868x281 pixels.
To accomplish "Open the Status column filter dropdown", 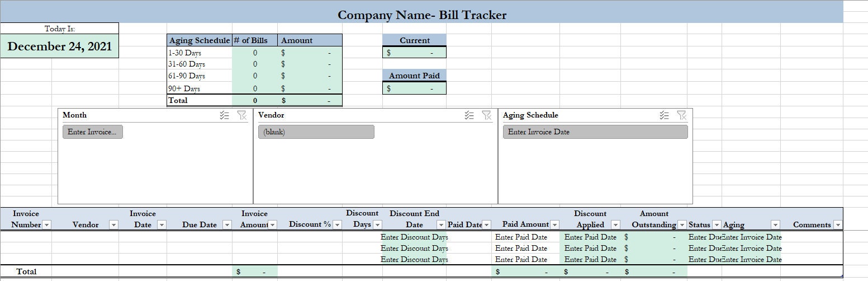I will (717, 225).
